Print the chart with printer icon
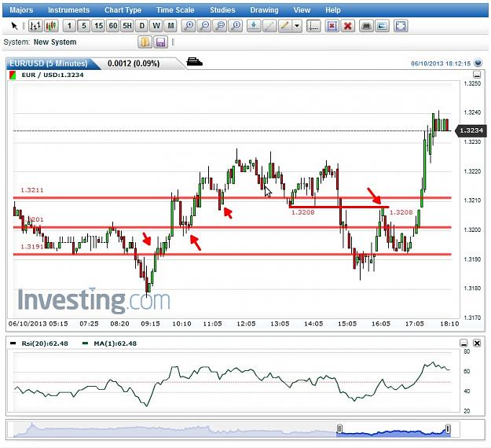This screenshot has height=448, width=491. pyautogui.click(x=366, y=26)
